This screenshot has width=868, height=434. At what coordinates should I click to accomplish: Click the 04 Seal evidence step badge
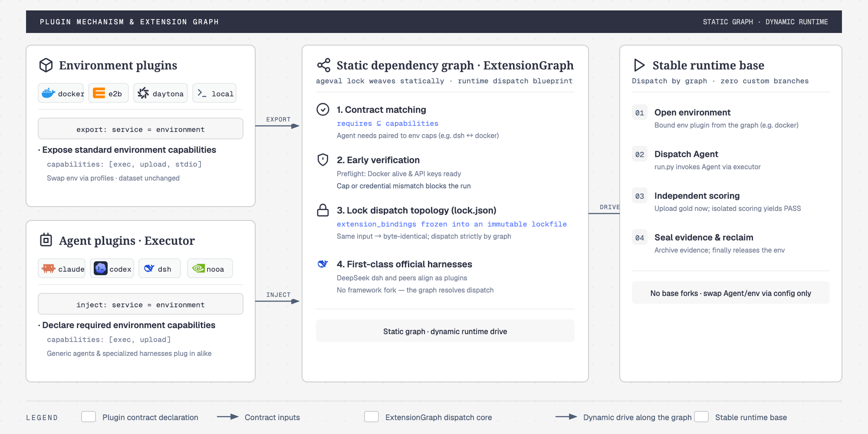pos(640,237)
